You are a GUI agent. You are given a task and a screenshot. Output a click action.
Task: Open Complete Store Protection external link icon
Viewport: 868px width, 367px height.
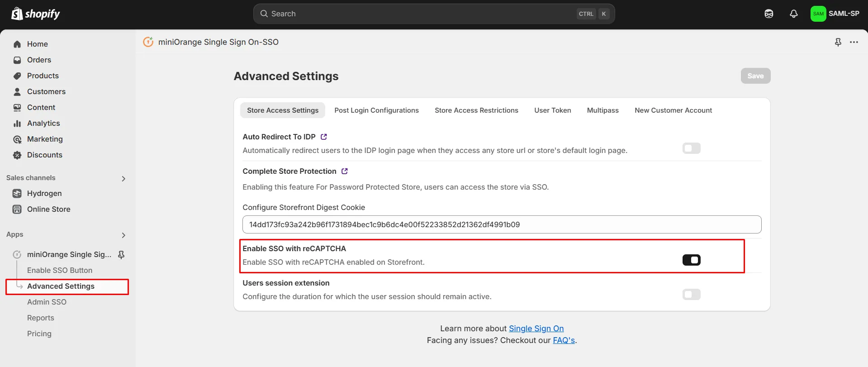[x=345, y=171]
